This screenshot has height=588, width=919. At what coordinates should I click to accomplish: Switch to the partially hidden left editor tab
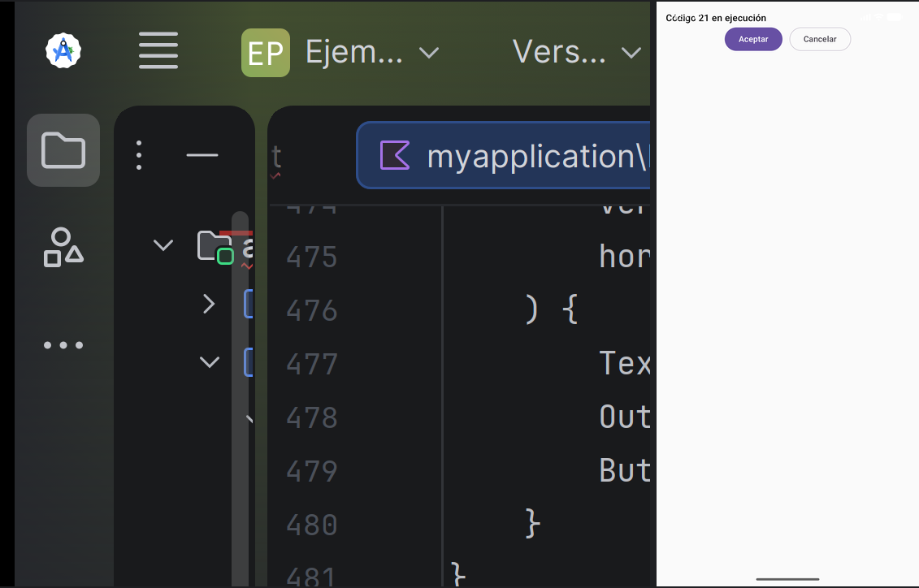[276, 157]
